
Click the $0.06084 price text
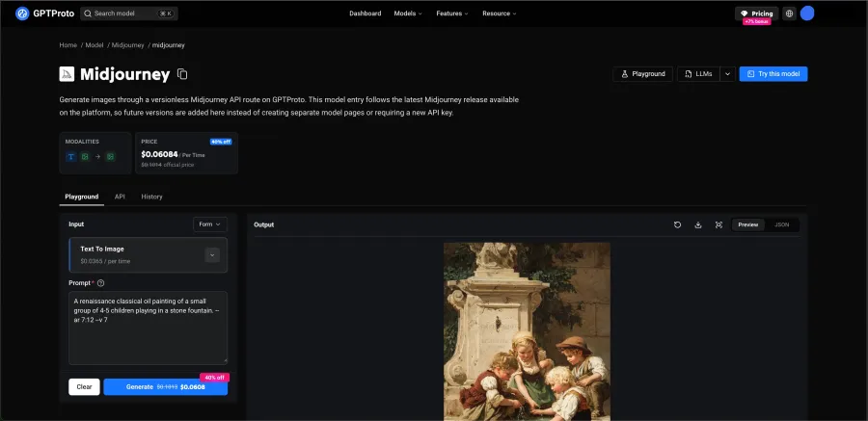(159, 154)
